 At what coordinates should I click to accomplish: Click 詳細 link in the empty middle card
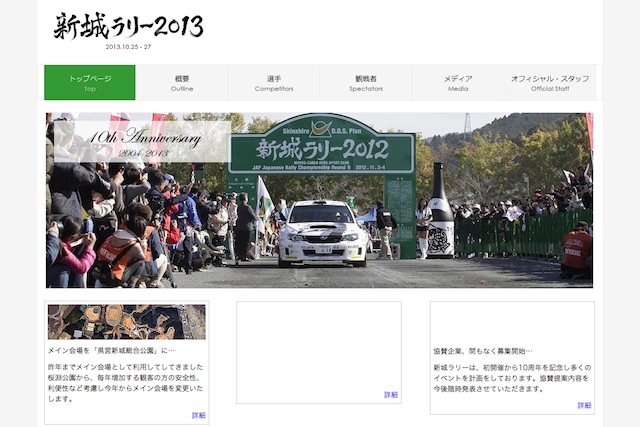[x=390, y=395]
